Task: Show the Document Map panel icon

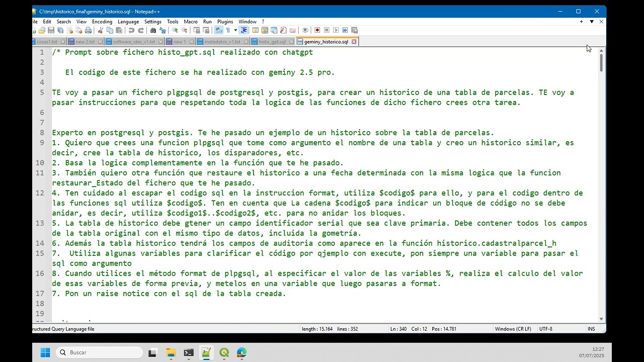Action: pyautogui.click(x=265, y=30)
